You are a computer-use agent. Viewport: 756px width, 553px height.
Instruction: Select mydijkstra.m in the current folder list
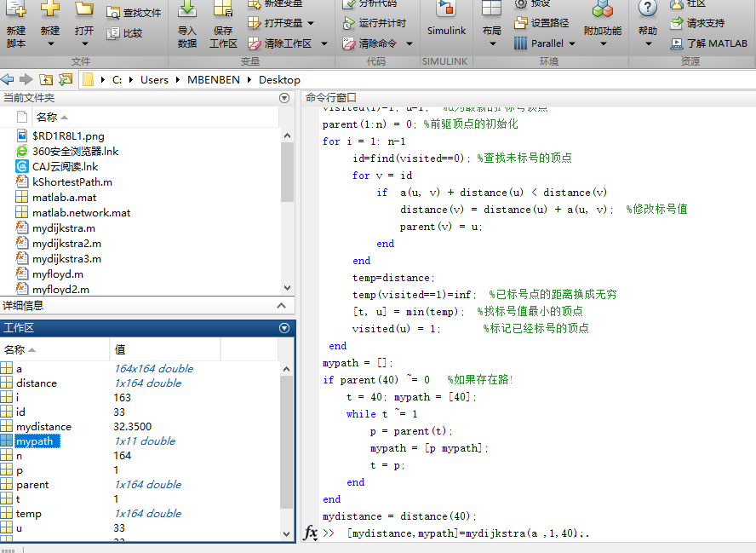63,228
